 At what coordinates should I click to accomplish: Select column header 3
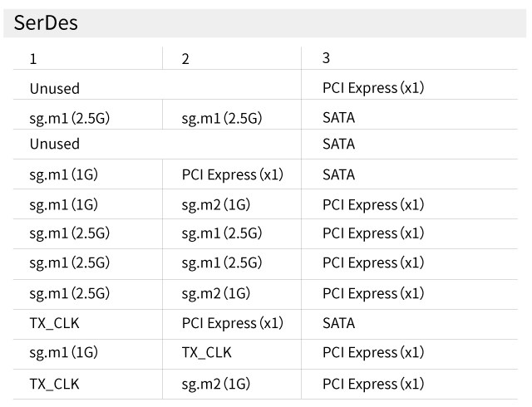click(x=326, y=58)
